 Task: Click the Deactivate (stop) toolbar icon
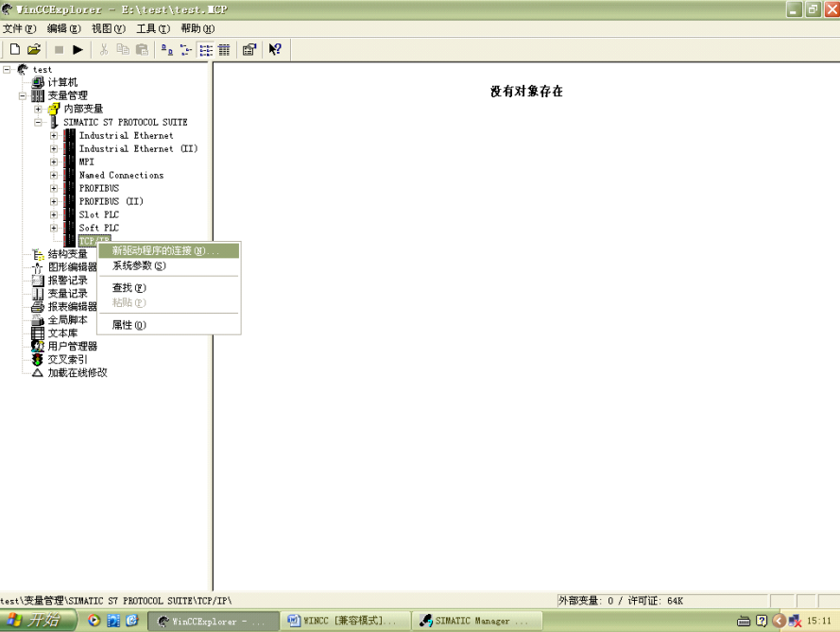59,50
